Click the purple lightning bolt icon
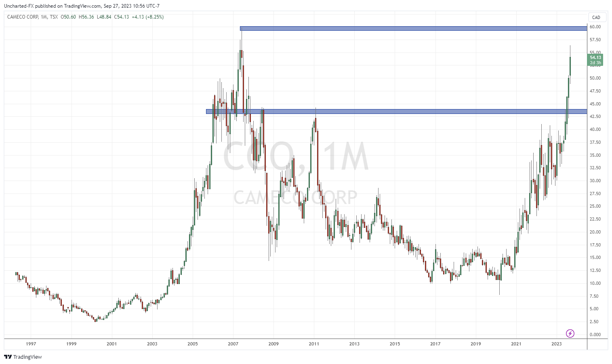This screenshot has width=612, height=364. click(x=570, y=333)
